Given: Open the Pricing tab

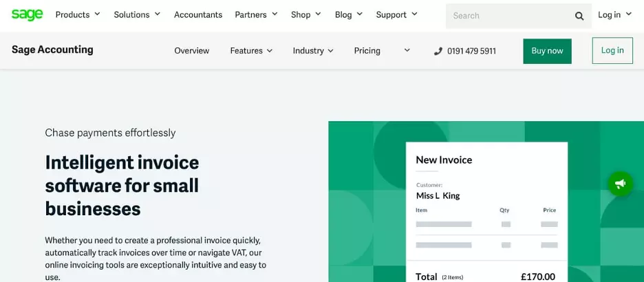Looking at the screenshot, I should (x=367, y=51).
